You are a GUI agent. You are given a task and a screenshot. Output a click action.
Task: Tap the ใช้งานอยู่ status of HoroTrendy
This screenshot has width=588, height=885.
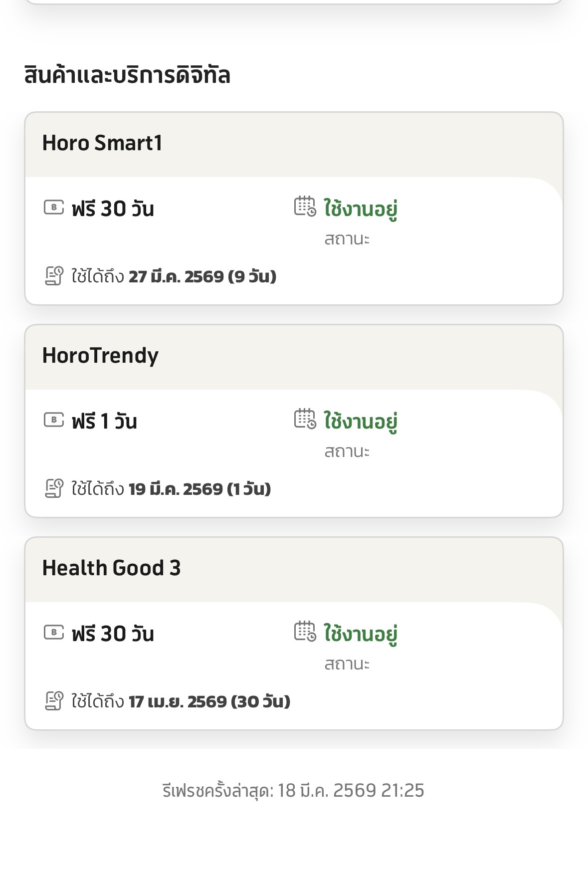[x=361, y=422]
